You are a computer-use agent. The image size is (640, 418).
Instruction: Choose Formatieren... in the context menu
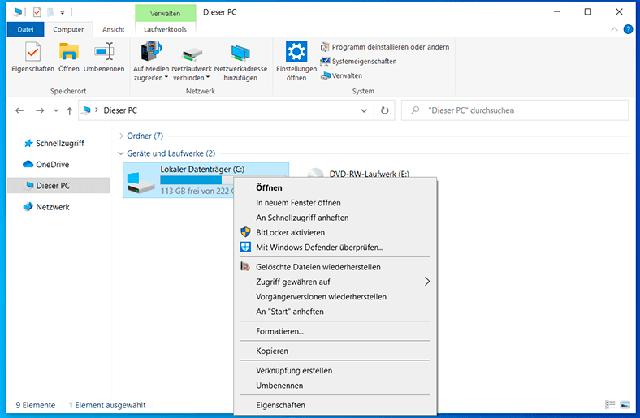[x=336, y=331]
